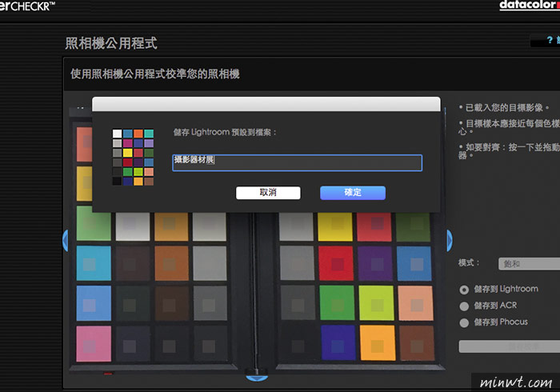This screenshot has height=392, width=560.
Task: Click the left blue arrow handle
Action: pos(66,240)
